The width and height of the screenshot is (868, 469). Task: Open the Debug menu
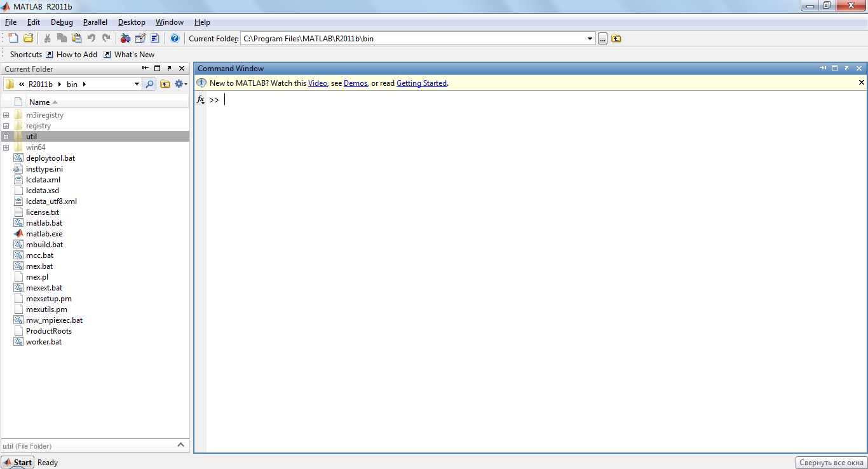click(x=62, y=22)
